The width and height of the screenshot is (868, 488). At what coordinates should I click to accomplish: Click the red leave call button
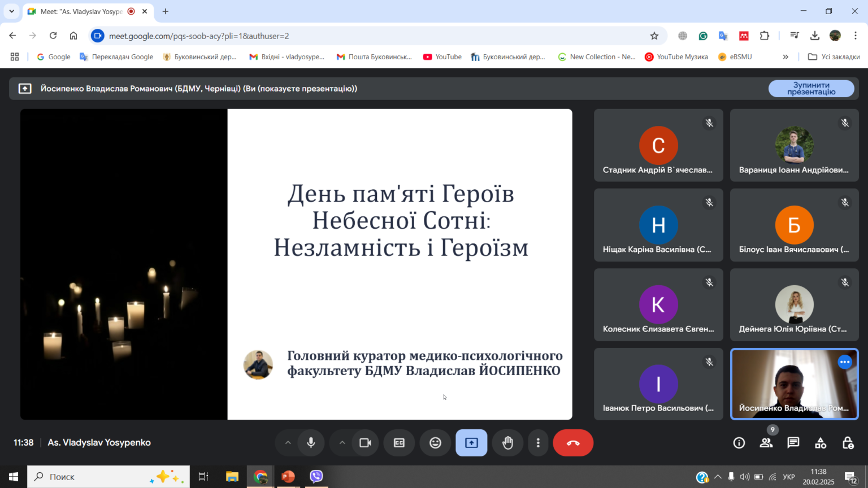coord(573,443)
